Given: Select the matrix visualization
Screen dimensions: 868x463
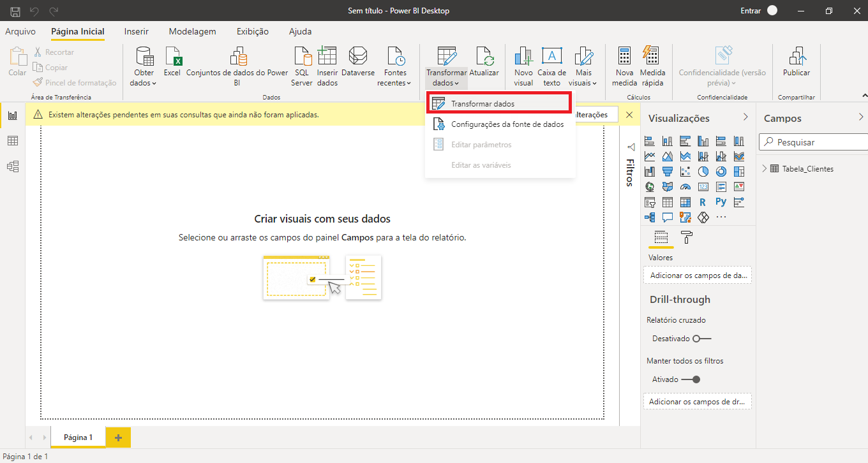Looking at the screenshot, I should click(x=685, y=202).
